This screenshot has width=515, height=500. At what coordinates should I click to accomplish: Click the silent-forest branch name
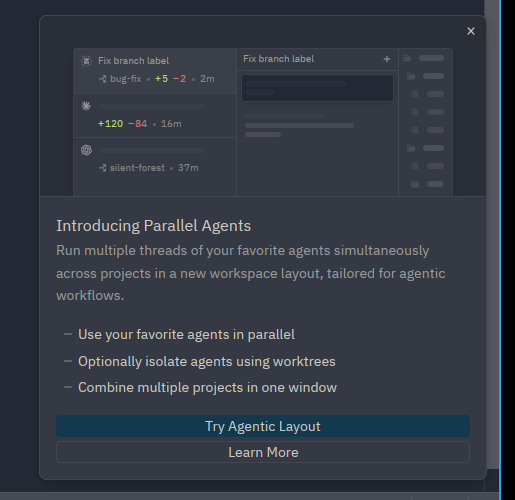(137, 168)
